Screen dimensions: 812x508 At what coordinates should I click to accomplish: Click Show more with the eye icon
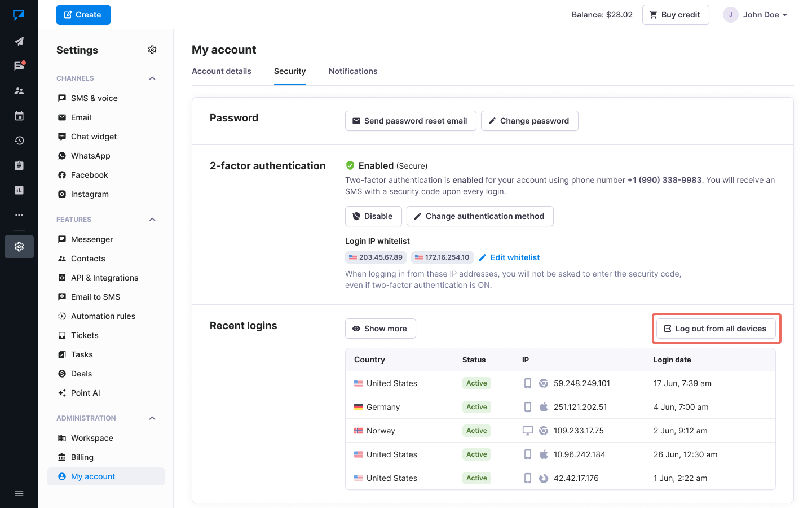(380, 329)
